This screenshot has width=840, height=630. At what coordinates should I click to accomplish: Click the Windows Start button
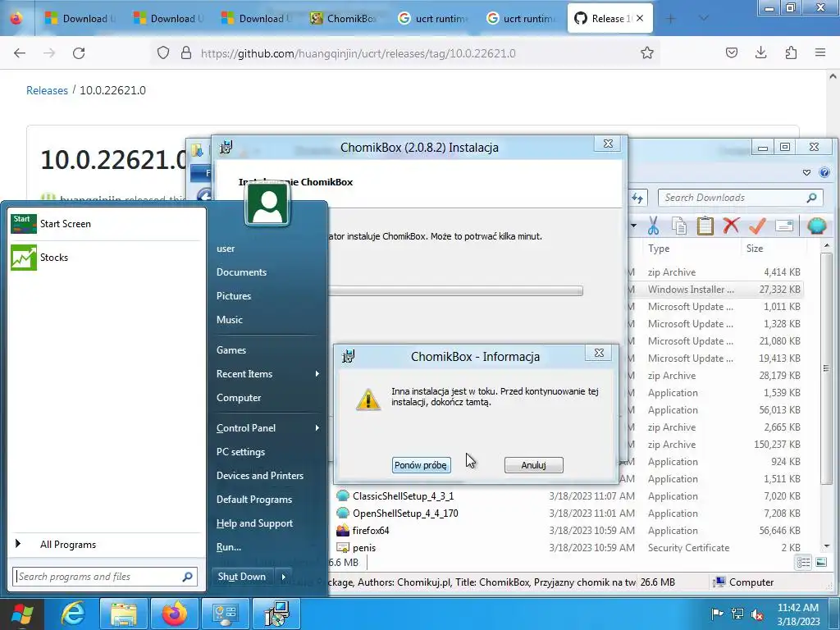(x=22, y=614)
